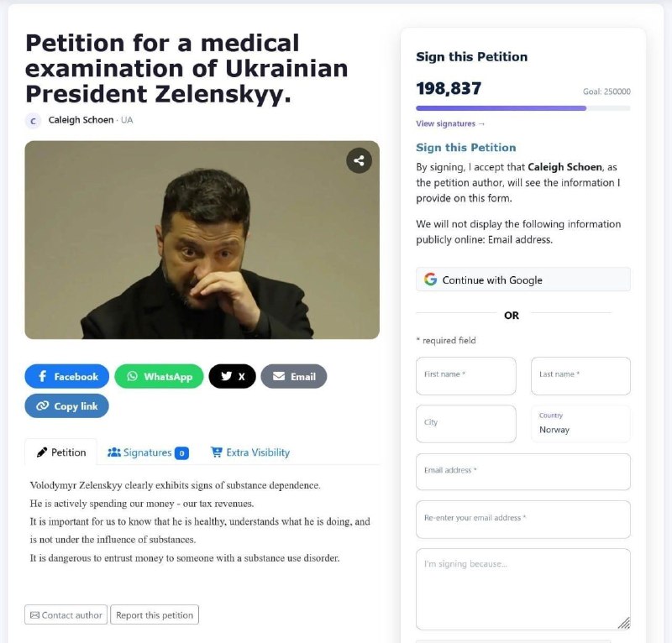
Task: Switch to the Signatures tab
Action: (148, 452)
